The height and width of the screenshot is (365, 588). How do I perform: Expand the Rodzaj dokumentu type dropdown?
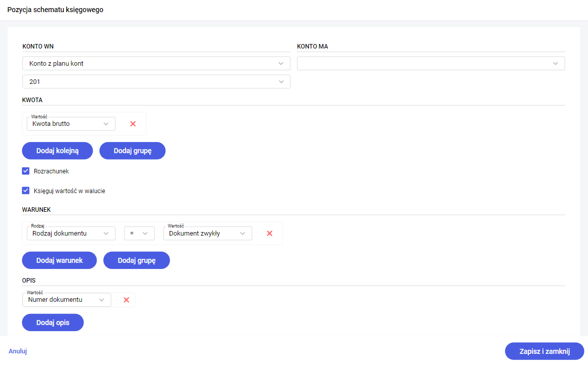71,234
